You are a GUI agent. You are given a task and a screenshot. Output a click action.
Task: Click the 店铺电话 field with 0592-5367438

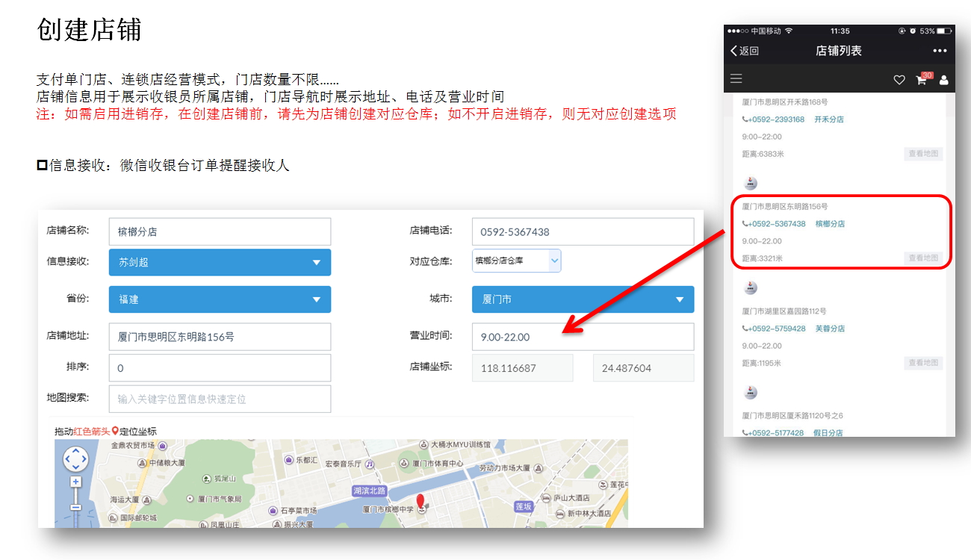click(583, 232)
